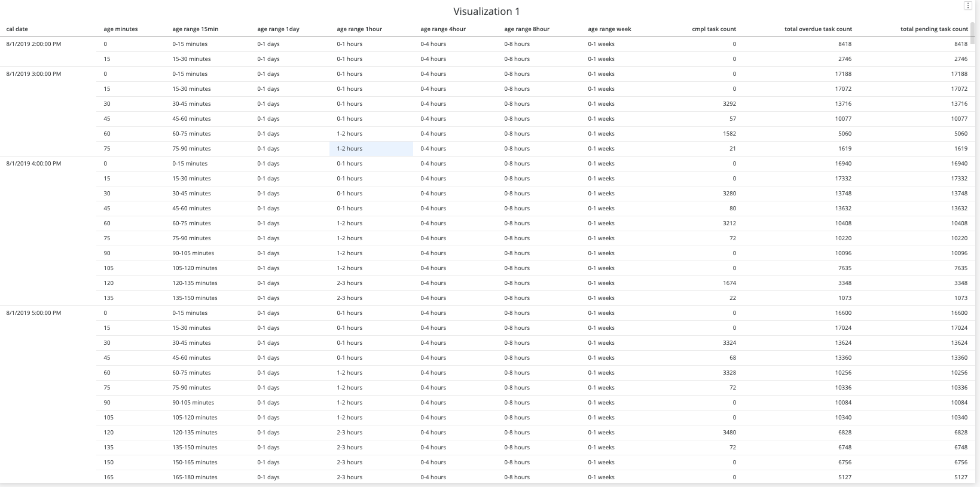Select the 8/1/2019 2:00:00 PM date cell
Viewport: 980px width, 487px height.
point(33,44)
